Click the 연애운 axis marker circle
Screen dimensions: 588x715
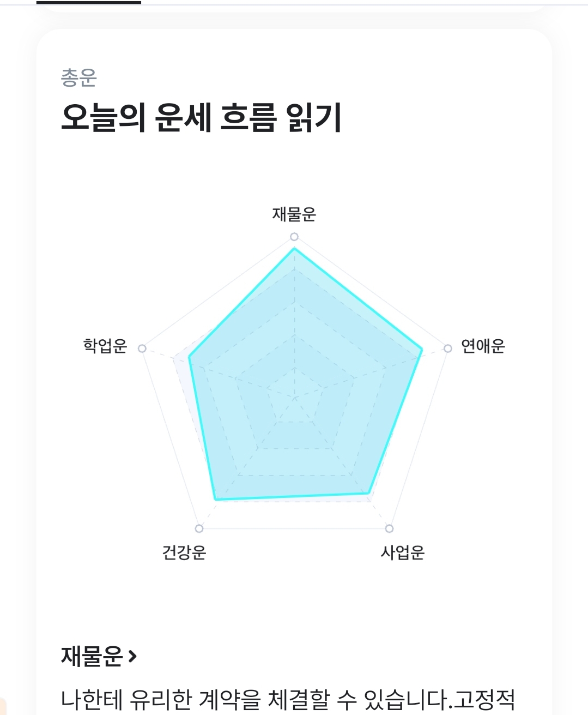[x=447, y=349]
